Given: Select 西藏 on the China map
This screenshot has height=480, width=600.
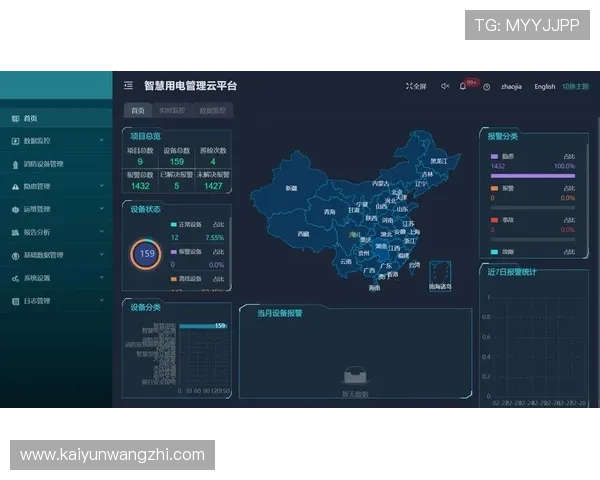Looking at the screenshot, I should pos(303,234).
